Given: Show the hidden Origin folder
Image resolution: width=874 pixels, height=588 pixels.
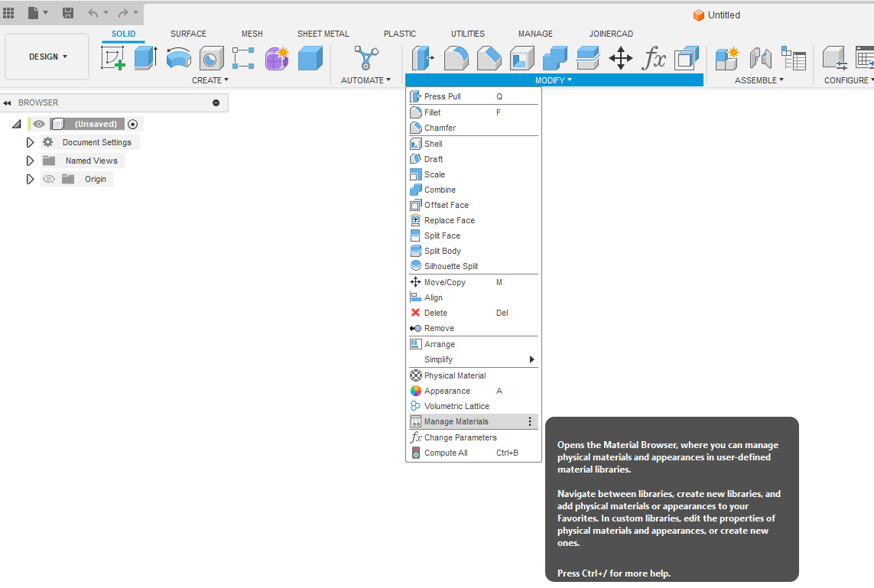Looking at the screenshot, I should coord(49,179).
